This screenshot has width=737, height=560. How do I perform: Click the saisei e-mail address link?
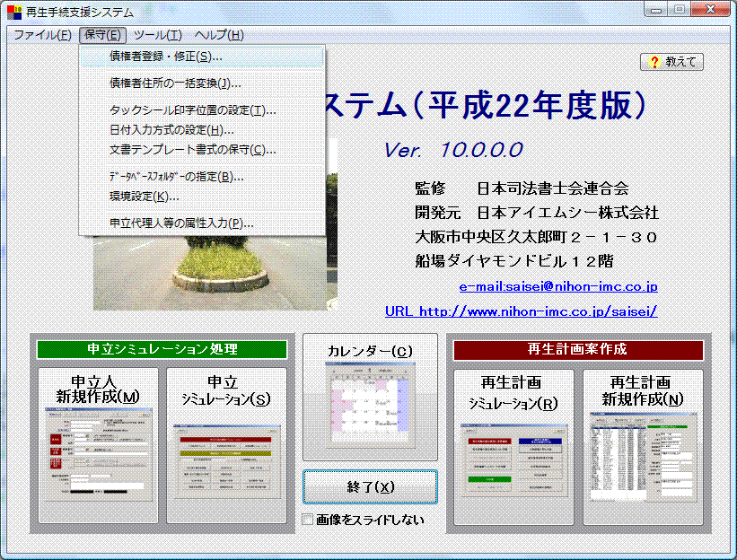click(558, 287)
